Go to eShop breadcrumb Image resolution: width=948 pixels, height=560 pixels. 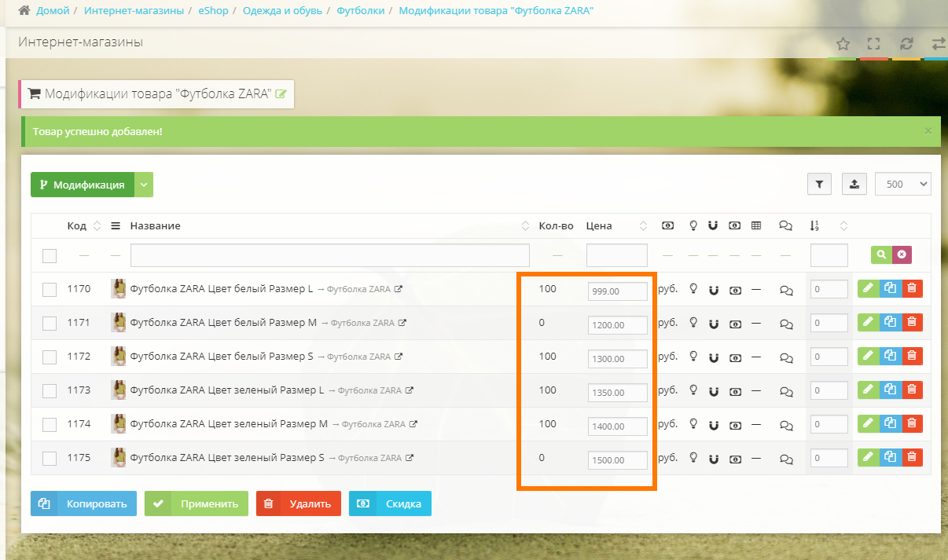[211, 11]
